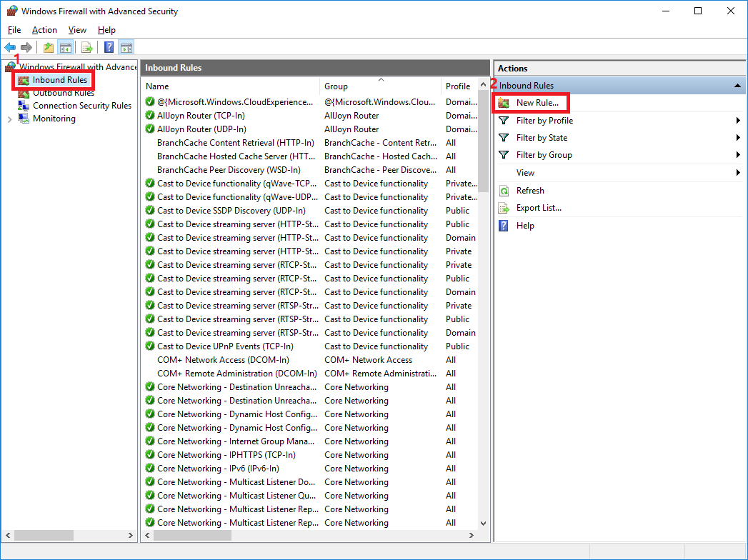The width and height of the screenshot is (748, 560).
Task: Click green check icon for AllJoyn Router (UDP-In)
Action: click(150, 129)
